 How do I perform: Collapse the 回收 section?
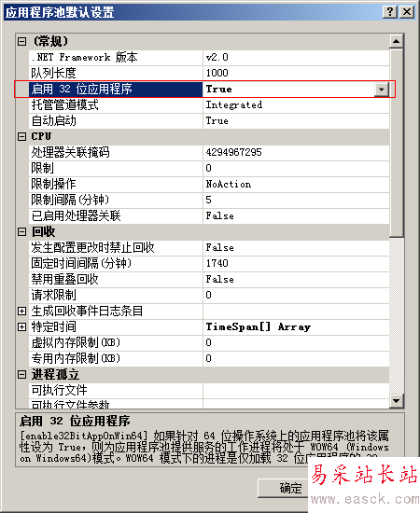tap(21, 232)
